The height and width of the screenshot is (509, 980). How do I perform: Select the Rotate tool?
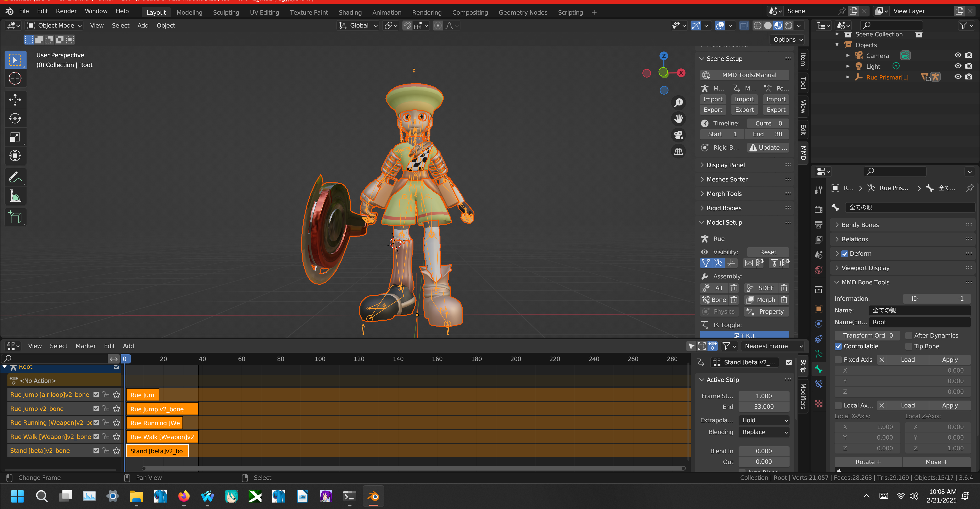(15, 119)
